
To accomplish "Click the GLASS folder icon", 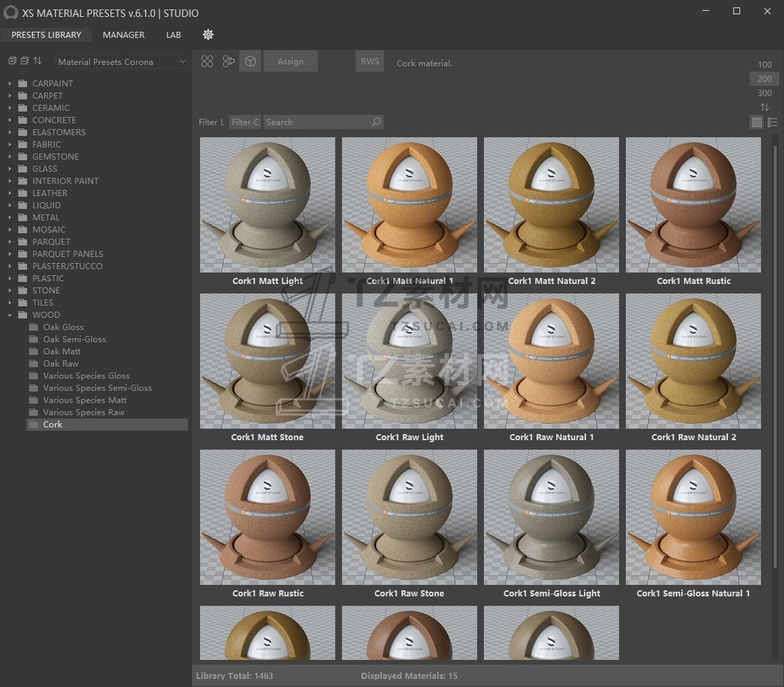I will [22, 168].
